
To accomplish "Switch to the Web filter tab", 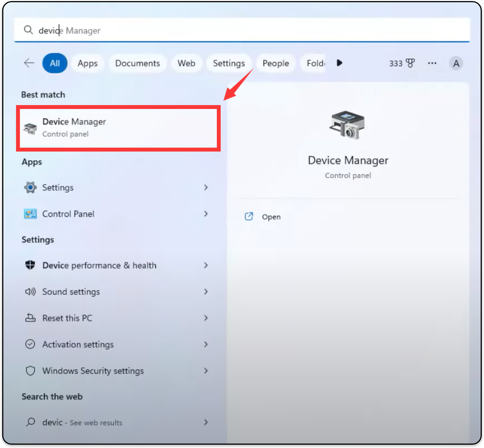I will pos(186,63).
